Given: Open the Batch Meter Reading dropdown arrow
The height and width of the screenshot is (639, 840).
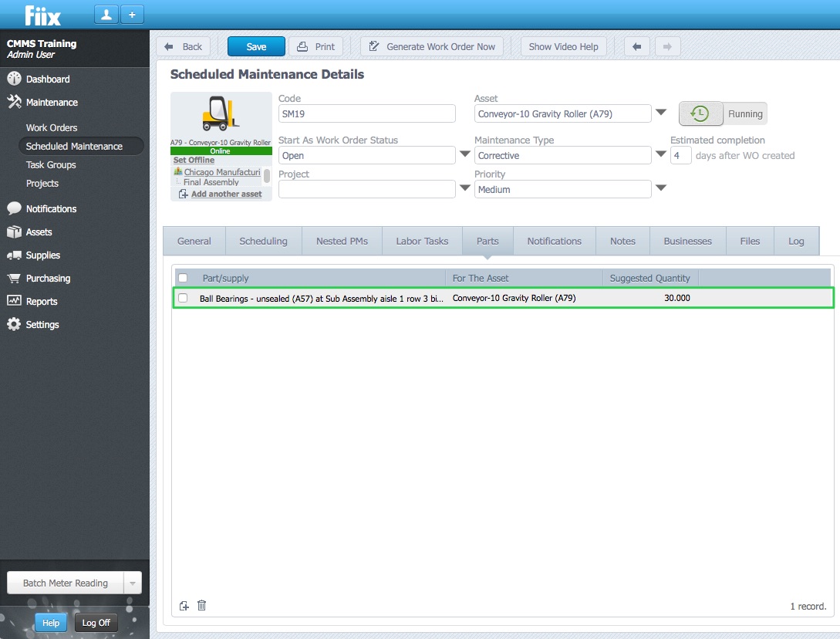Looking at the screenshot, I should click(133, 583).
